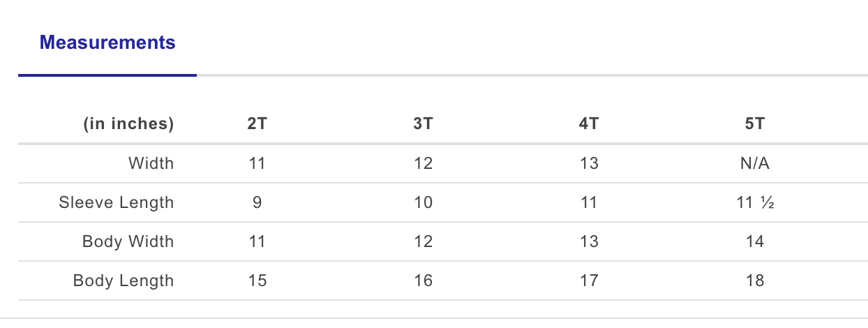Click Sleeve Length value 10 for 3T
This screenshot has width=868, height=328.
tap(423, 202)
